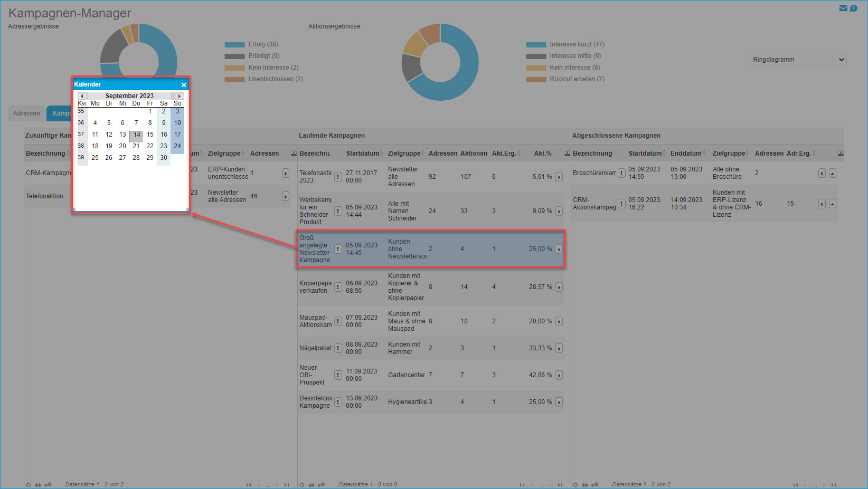Viewport: 868px width, 489px height.
Task: Open the envelope messages icon at top right
Action: coord(843,8)
